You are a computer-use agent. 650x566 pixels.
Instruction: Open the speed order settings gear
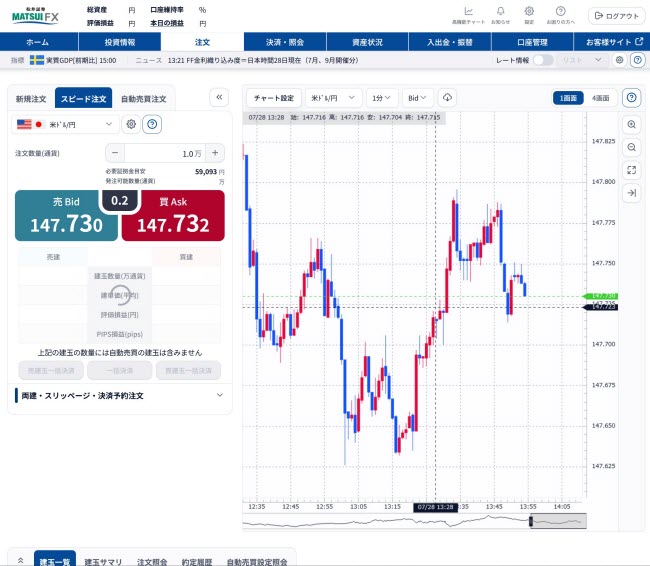coord(131,124)
